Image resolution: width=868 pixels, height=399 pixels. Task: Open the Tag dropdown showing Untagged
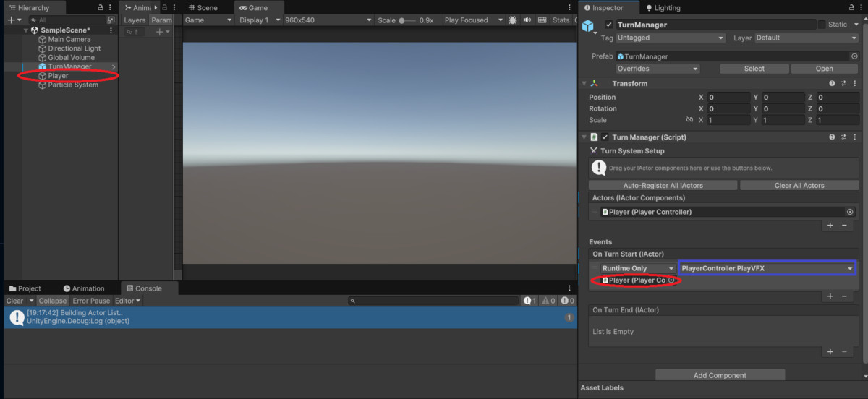(x=671, y=38)
